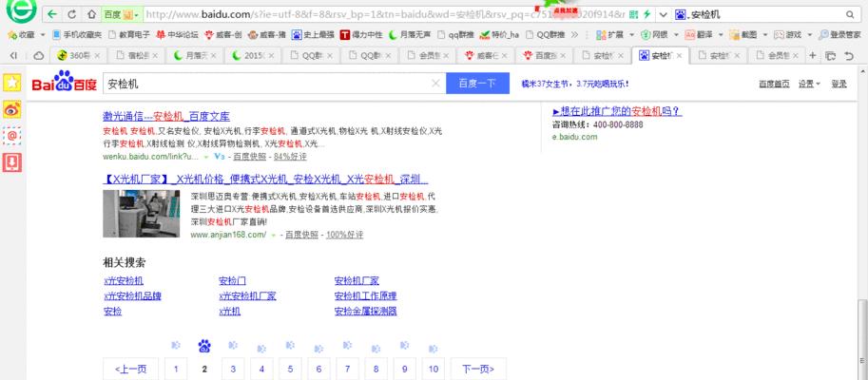Open the 收藏 dropdown arrow
Screen dimensions: 868x380
[41, 34]
